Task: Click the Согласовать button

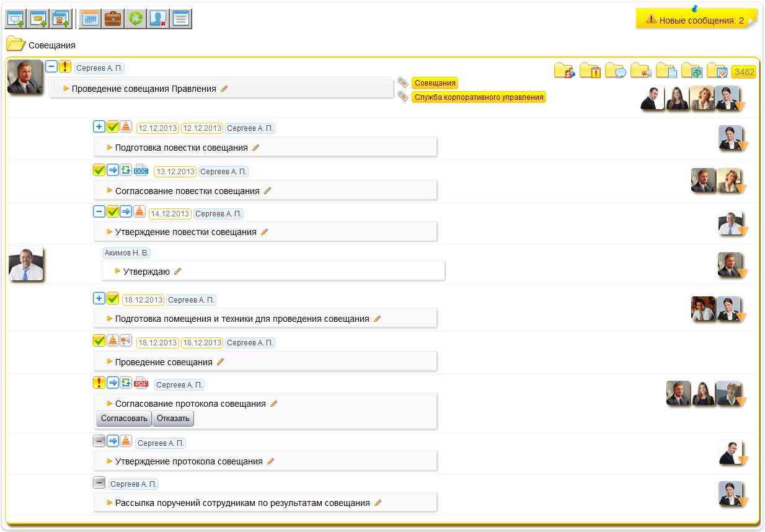Action: coord(124,419)
